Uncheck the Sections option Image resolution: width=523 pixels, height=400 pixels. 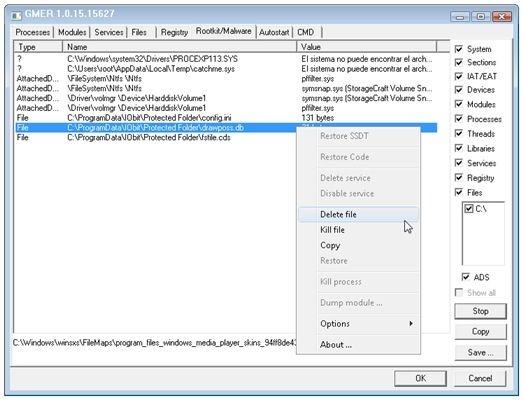point(459,62)
